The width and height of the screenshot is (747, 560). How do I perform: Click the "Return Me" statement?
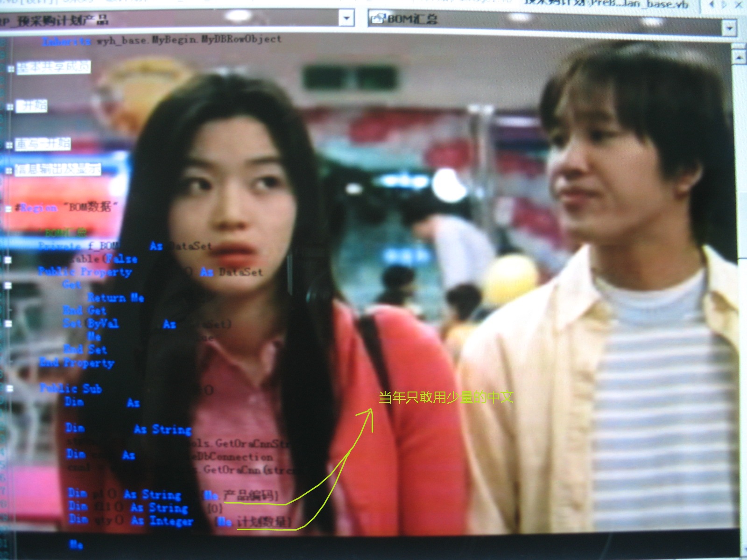[x=116, y=297]
